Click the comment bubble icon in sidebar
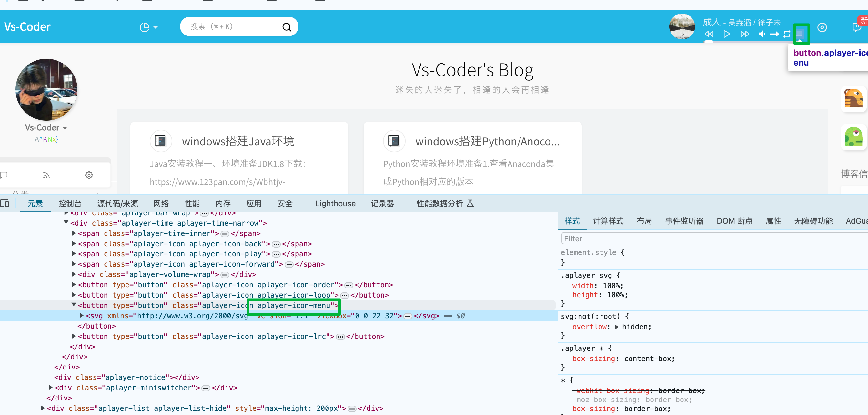The width and height of the screenshot is (868, 415). coord(4,175)
